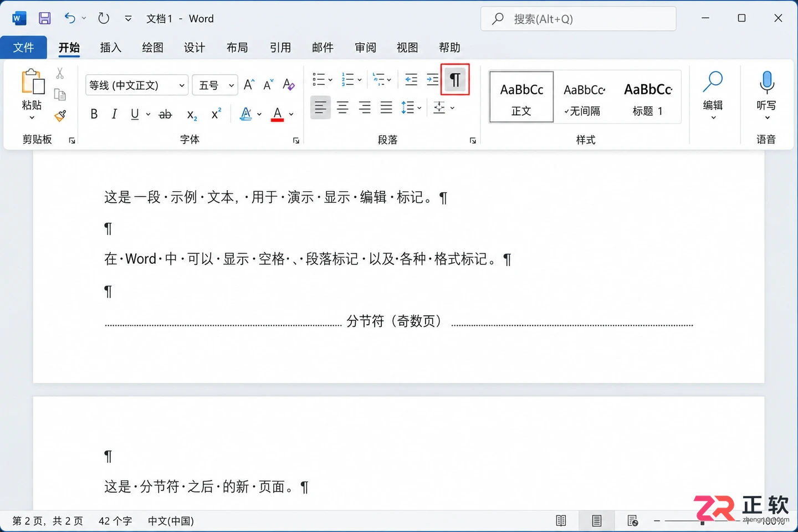
Task: Switch to the 插入 tab
Action: (111, 48)
